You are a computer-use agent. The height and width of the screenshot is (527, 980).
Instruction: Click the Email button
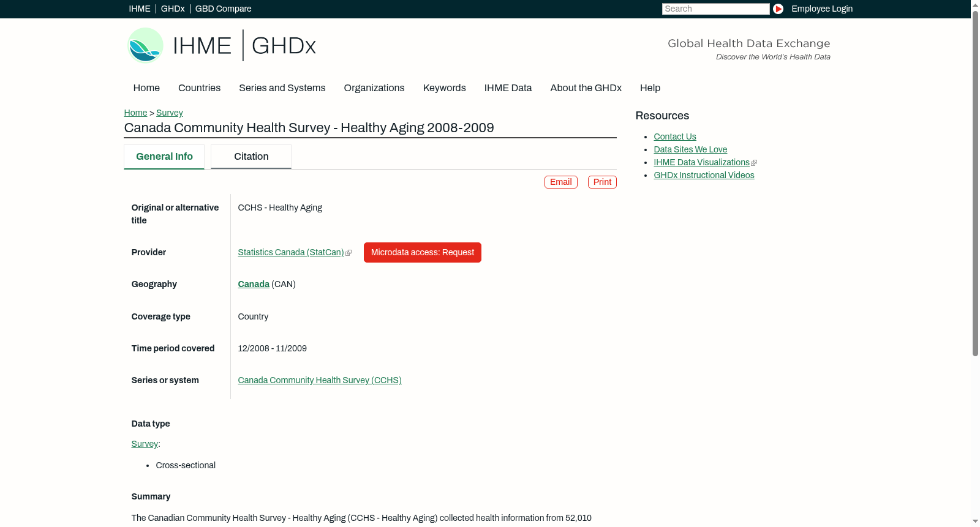coord(561,182)
